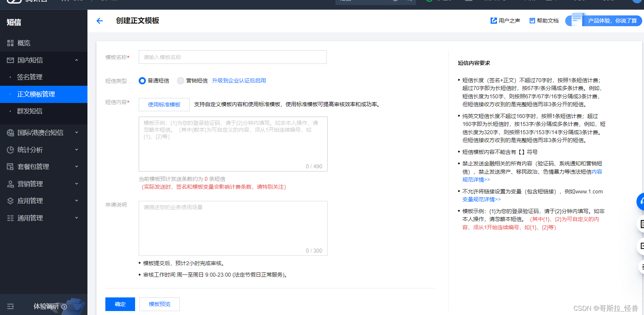The height and width of the screenshot is (315, 644).
Task: Click the 国际/港澳台短信 menu label
Action: pyautogui.click(x=40, y=133)
